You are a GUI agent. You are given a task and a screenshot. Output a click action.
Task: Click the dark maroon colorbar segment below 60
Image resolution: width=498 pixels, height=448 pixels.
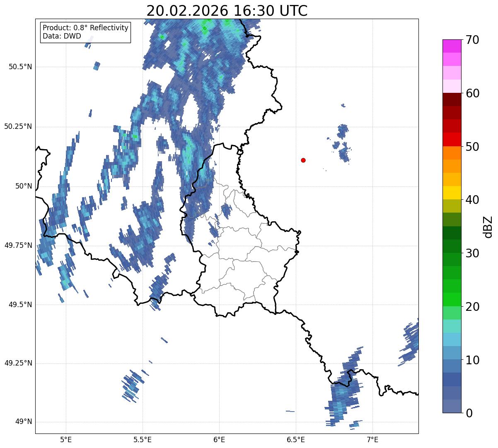point(452,99)
